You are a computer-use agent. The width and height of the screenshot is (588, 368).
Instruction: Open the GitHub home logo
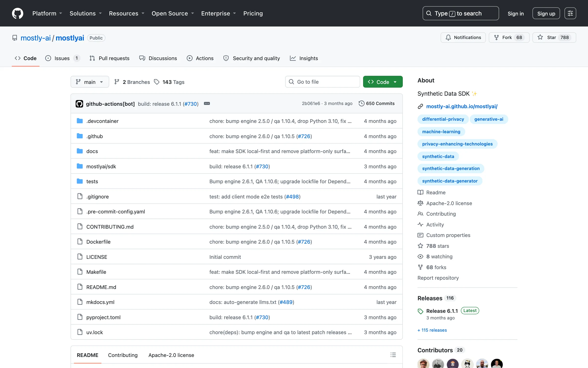pyautogui.click(x=18, y=13)
